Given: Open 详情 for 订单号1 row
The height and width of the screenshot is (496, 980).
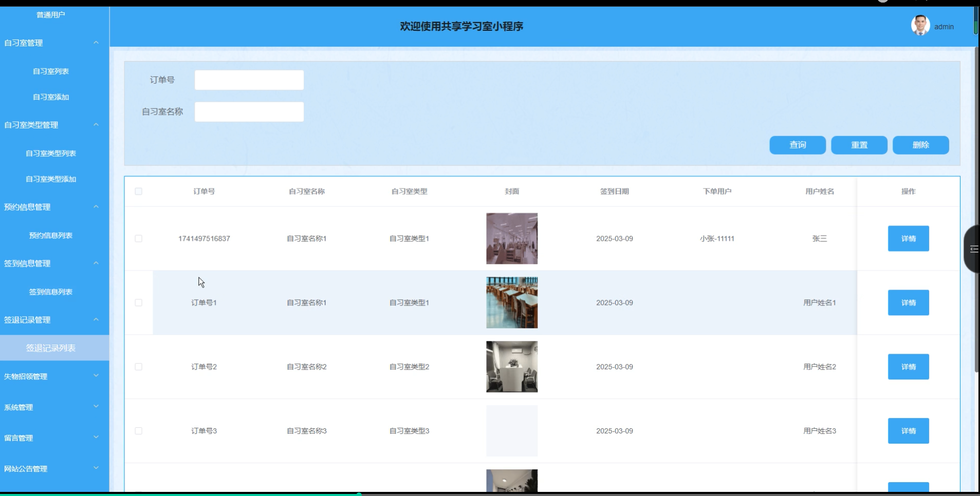Looking at the screenshot, I should point(909,303).
